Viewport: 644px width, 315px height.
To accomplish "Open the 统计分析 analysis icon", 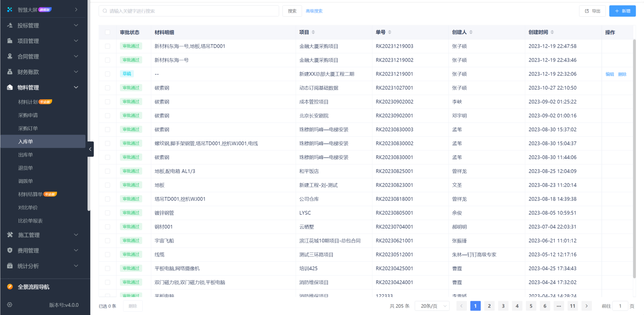I will point(9,266).
